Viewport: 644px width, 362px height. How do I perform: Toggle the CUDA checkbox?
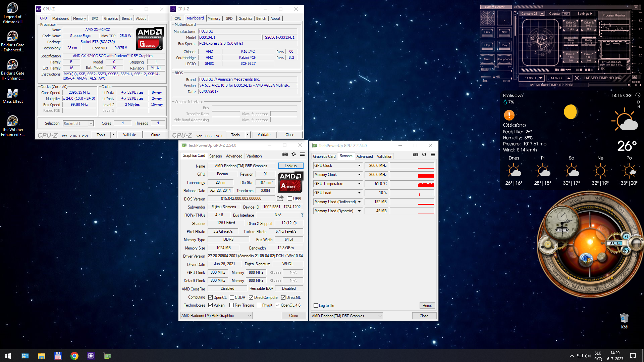pos(232,298)
